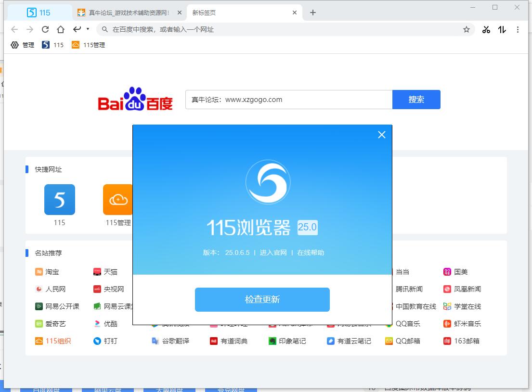Viewport: 532px width, 392px height.
Task: Open 有道词典 site link
Action: (x=229, y=341)
